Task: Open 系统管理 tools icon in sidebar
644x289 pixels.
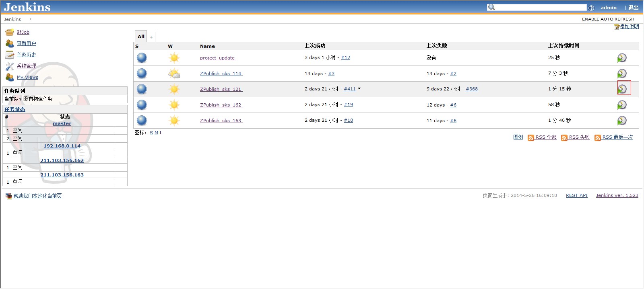Action: [x=10, y=66]
